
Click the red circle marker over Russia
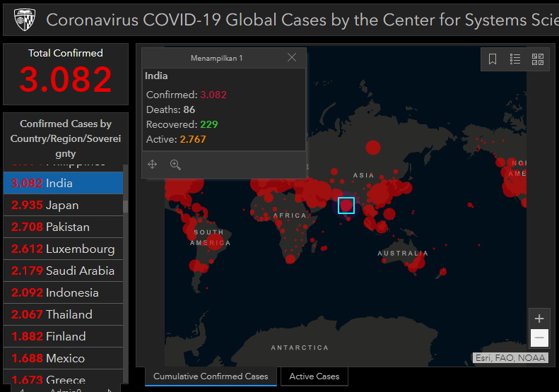pyautogui.click(x=373, y=147)
